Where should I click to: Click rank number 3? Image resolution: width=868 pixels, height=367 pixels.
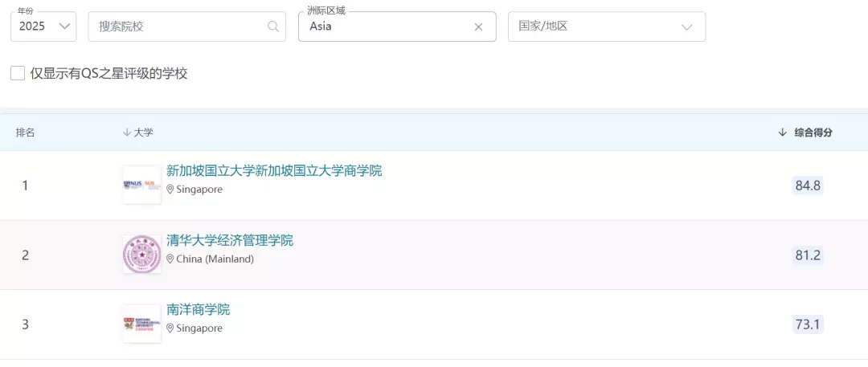(x=25, y=324)
